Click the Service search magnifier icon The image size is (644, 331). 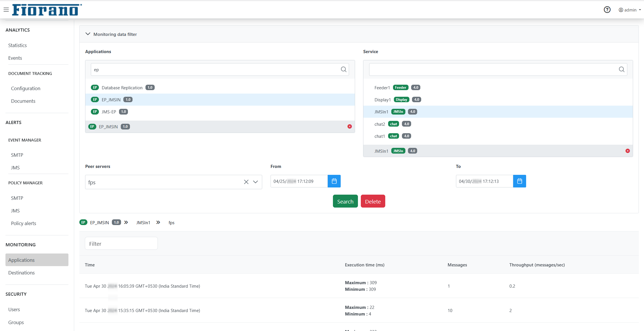tap(622, 69)
